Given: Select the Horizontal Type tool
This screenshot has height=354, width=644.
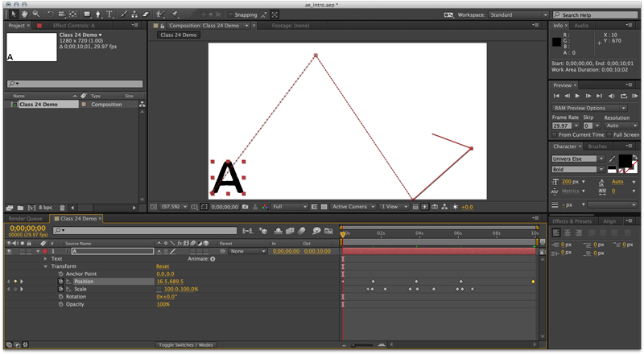Looking at the screenshot, I should pyautogui.click(x=109, y=14).
